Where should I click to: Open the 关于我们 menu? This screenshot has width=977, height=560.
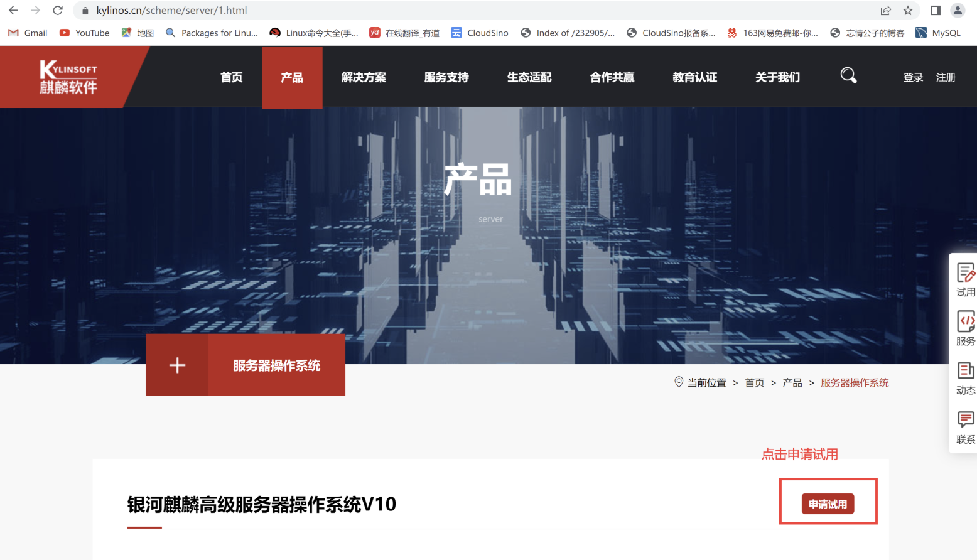point(778,77)
